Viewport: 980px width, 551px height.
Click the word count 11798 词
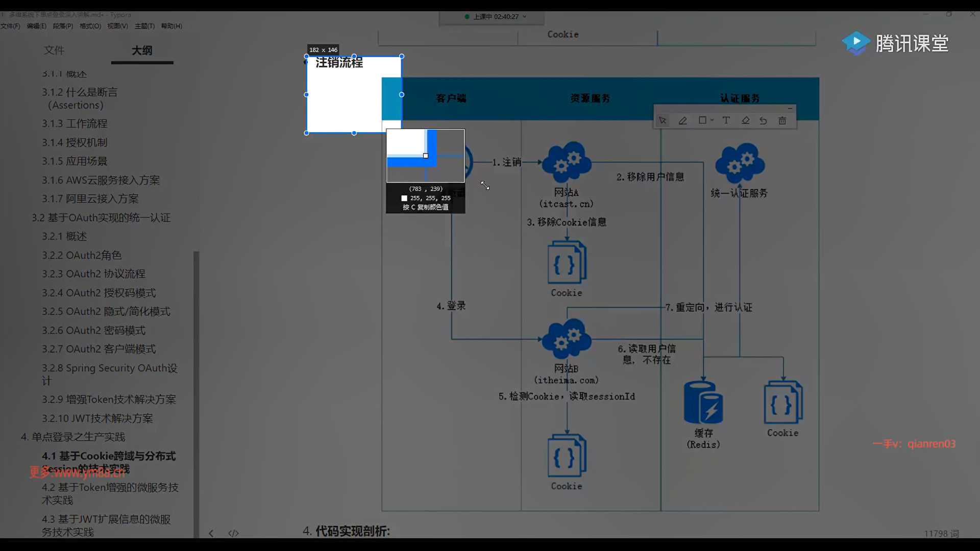941,533
